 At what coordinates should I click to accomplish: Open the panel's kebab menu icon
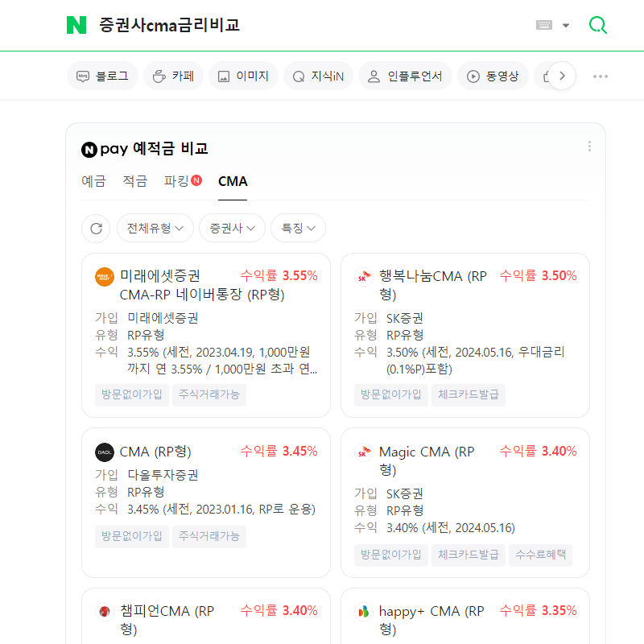(x=589, y=146)
